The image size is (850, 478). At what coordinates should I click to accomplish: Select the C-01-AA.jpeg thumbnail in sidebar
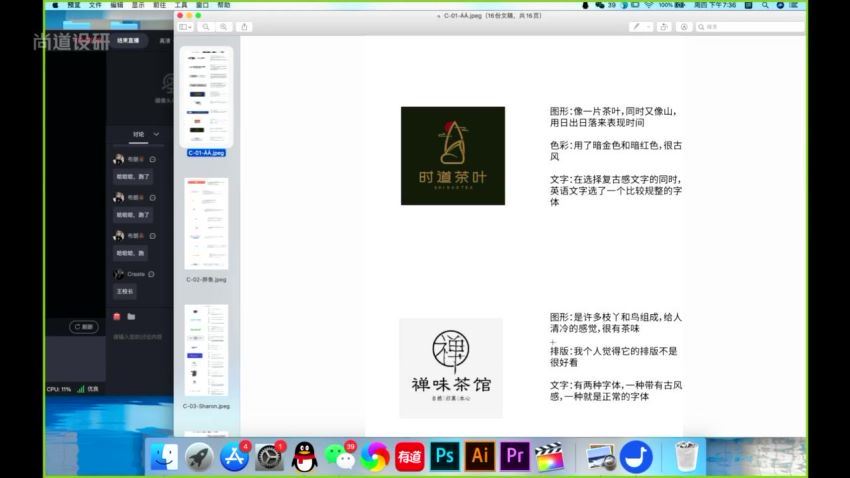coord(207,96)
